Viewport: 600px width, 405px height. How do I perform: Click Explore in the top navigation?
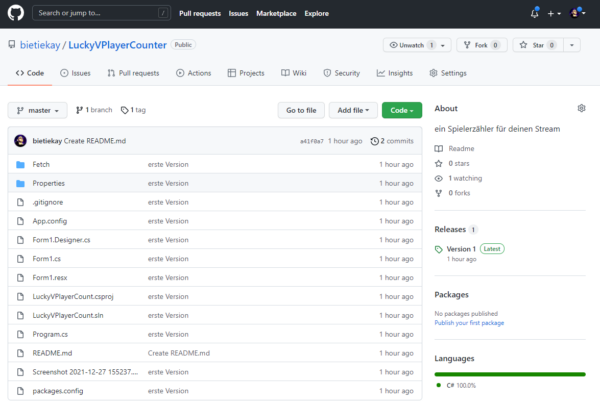[316, 13]
